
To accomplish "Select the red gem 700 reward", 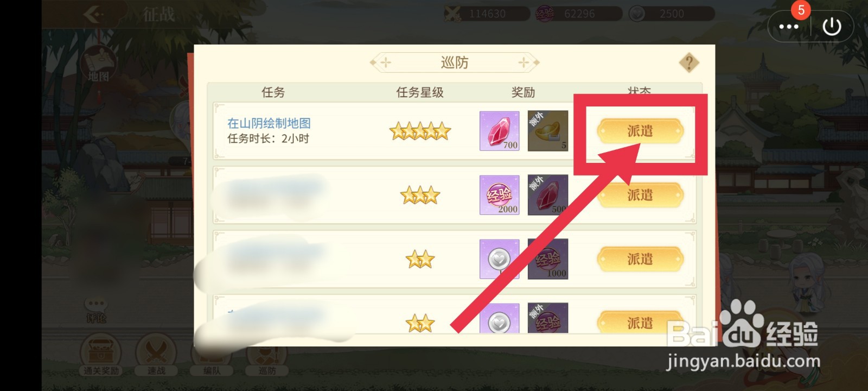I will pyautogui.click(x=499, y=131).
